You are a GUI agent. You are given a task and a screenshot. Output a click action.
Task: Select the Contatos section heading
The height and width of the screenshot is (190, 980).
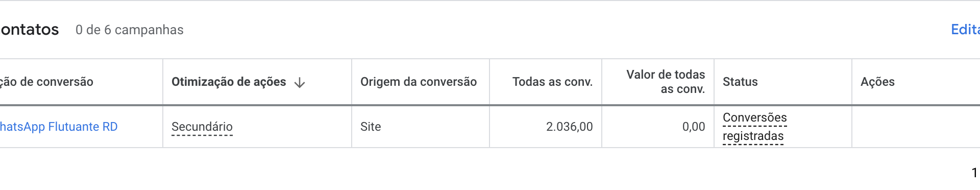pyautogui.click(x=30, y=30)
